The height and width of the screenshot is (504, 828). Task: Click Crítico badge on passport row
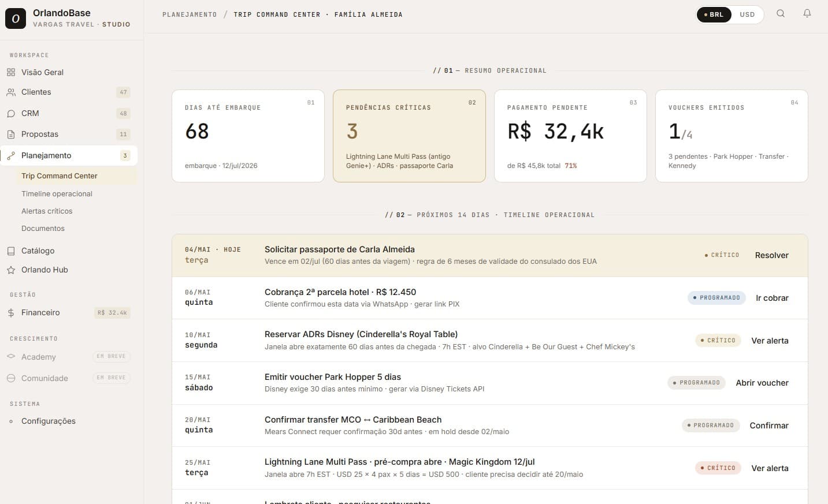pyautogui.click(x=722, y=255)
